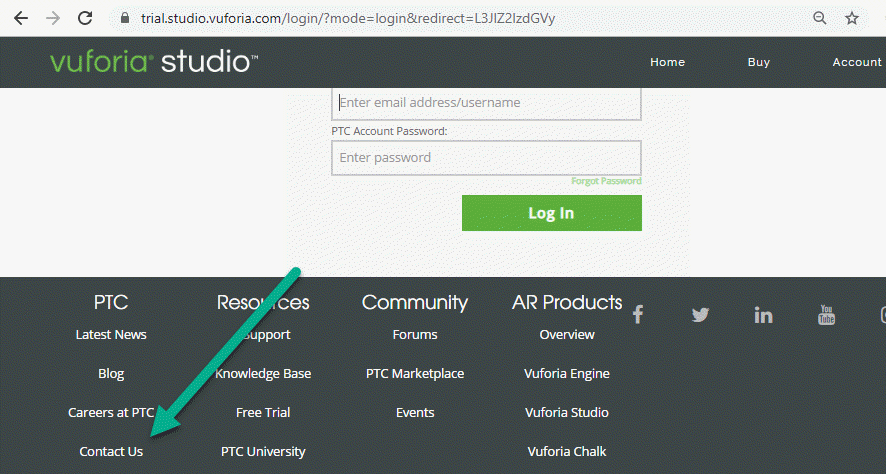This screenshot has width=886, height=474.
Task: Open the Vuforia Chalk link
Action: tap(567, 451)
